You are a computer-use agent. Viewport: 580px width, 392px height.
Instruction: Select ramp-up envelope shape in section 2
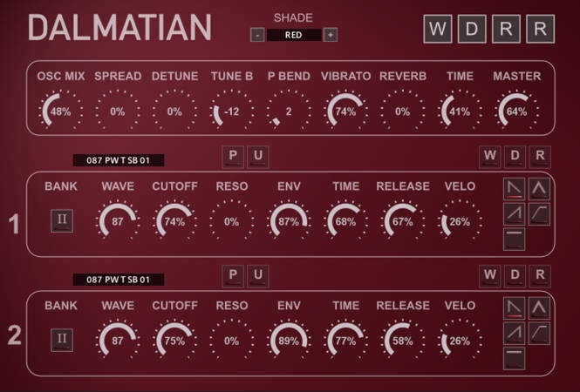tap(515, 333)
